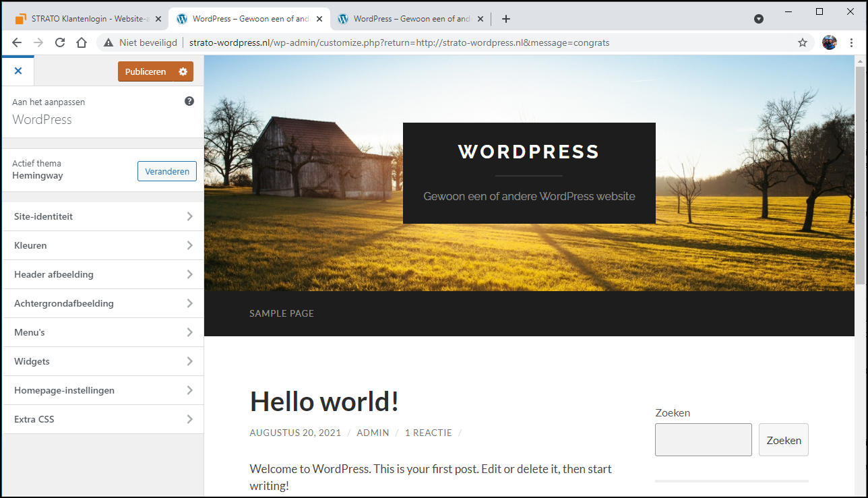Click the browser forward arrow
Image resolution: width=868 pixels, height=498 pixels.
click(38, 42)
